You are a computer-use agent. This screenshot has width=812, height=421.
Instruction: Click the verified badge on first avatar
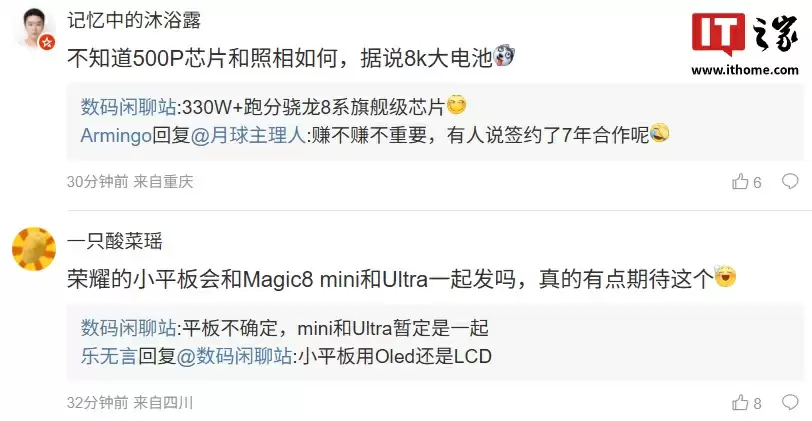click(x=48, y=42)
